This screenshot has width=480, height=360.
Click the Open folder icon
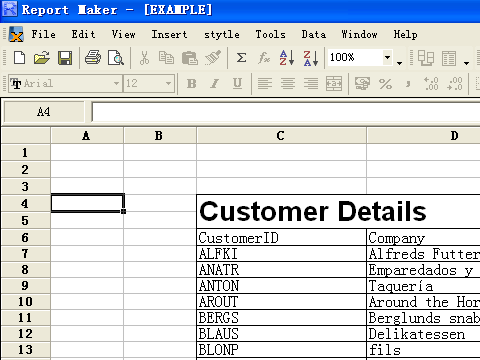pyautogui.click(x=42, y=58)
